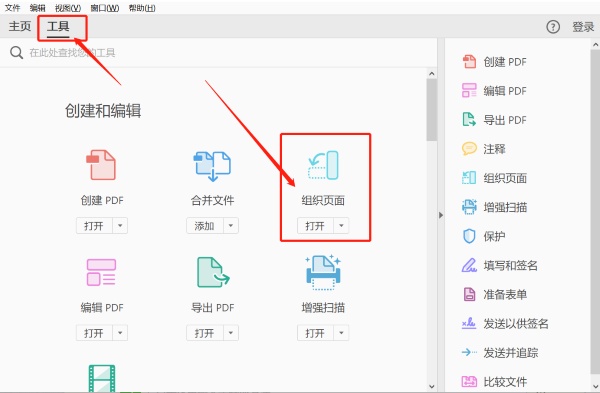Open 填写和签名 pen icon in sidebar
Screen dimensions: 600x393
point(469,265)
